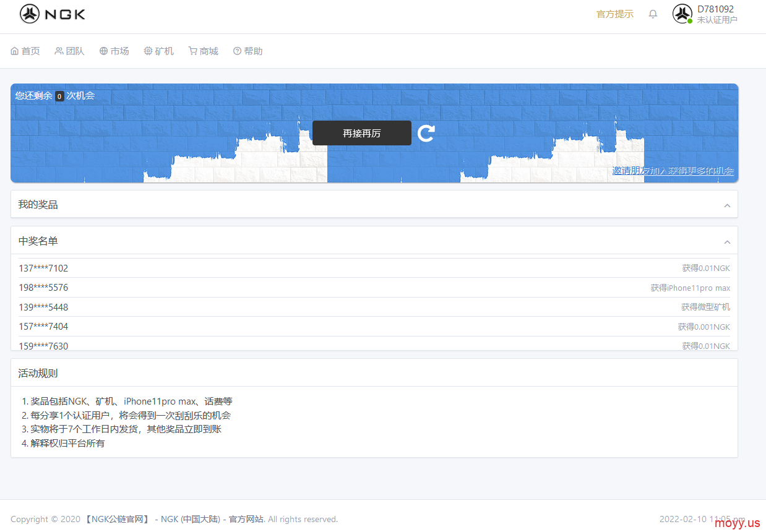Screen dimensions: 766x532
Task: Click the 【NGK公链官网】 footer link
Action: click(117, 519)
